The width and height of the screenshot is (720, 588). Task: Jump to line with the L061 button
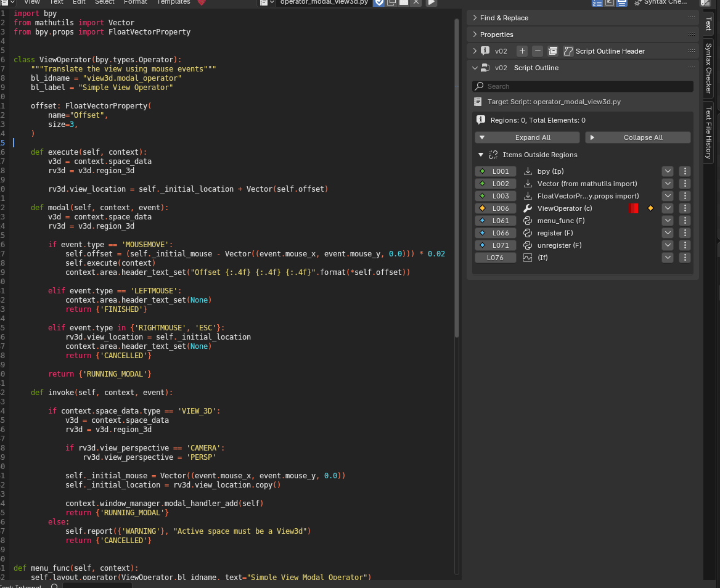pyautogui.click(x=496, y=221)
